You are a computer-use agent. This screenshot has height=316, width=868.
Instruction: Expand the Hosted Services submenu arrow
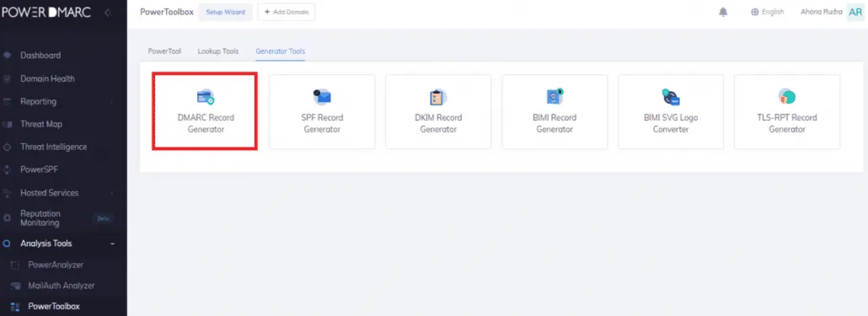pos(112,193)
